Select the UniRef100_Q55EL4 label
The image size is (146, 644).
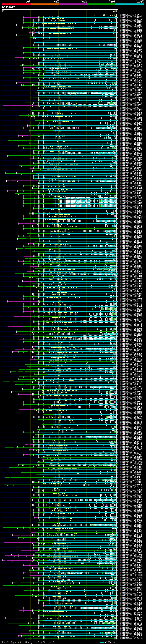[131, 93]
